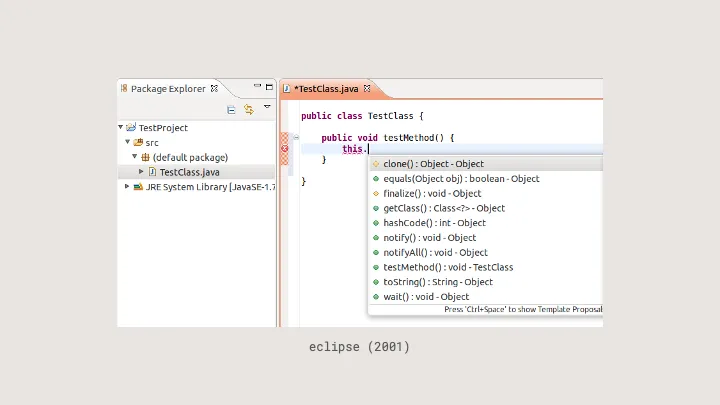Click the yellow diamond icon beside clone()
720x405 pixels.
point(376,164)
